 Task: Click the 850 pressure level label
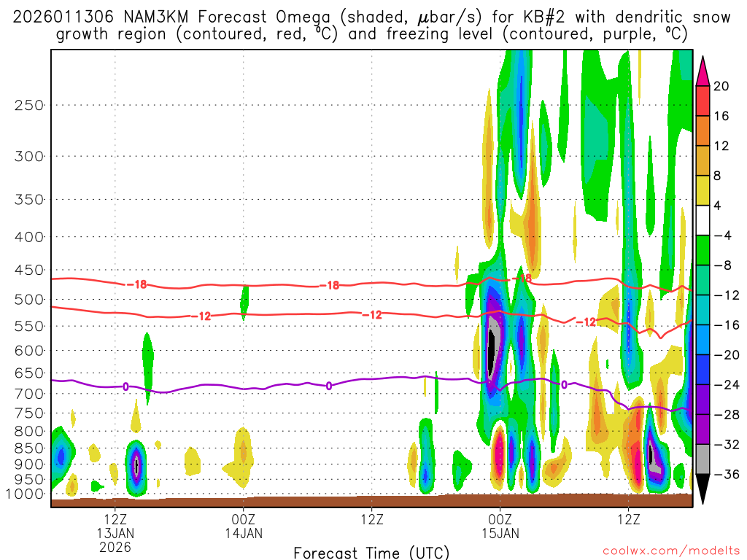pos(29,448)
